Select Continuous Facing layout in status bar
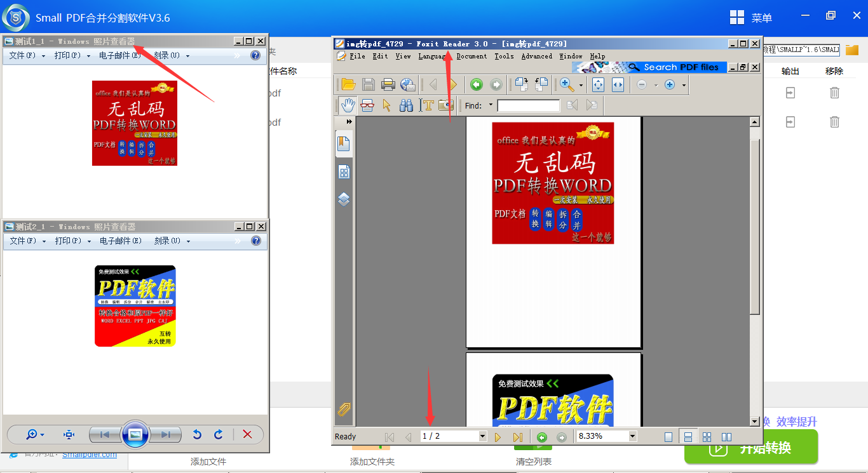 (707, 437)
